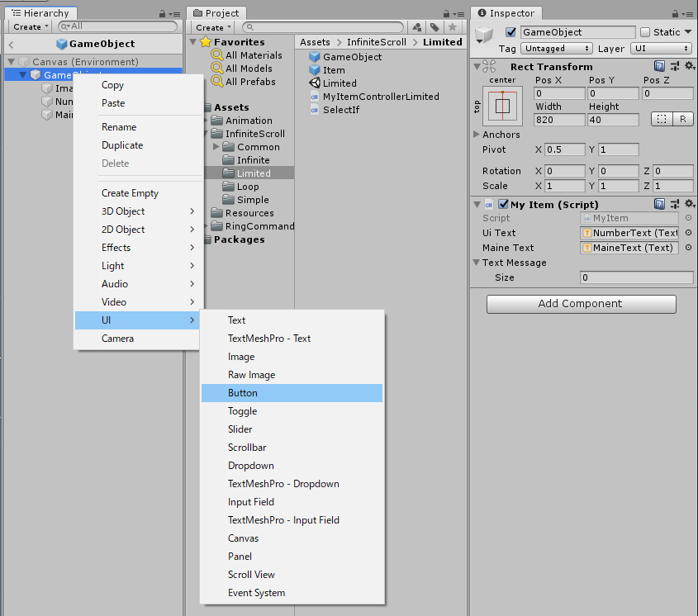Lock the Project panel
This screenshot has width=698, height=616.
click(447, 14)
